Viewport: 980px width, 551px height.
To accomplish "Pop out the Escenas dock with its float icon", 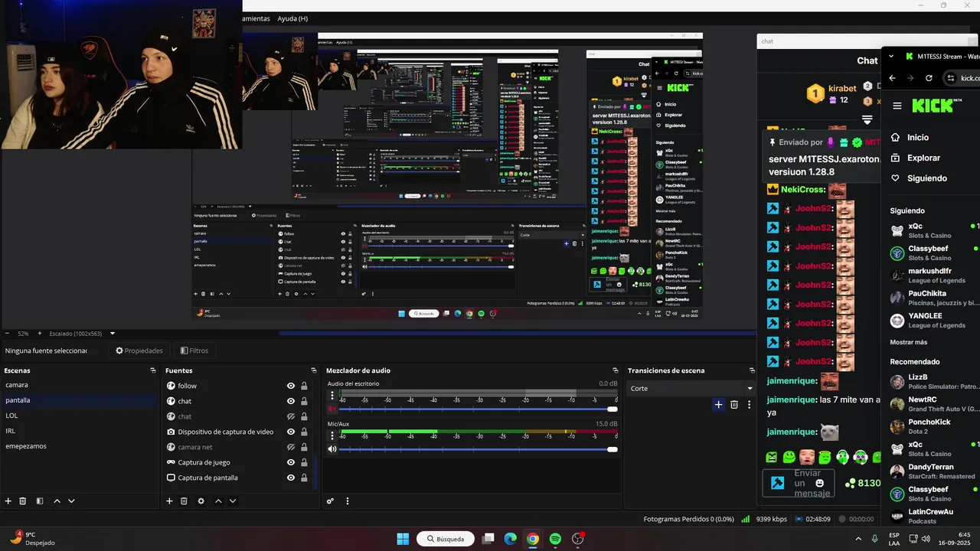I will coord(153,370).
